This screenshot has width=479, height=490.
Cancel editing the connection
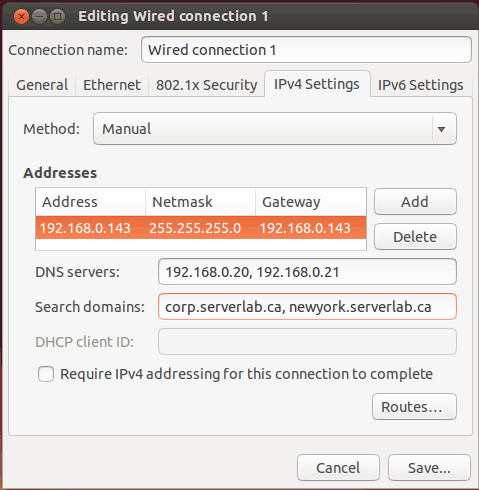[x=338, y=468]
